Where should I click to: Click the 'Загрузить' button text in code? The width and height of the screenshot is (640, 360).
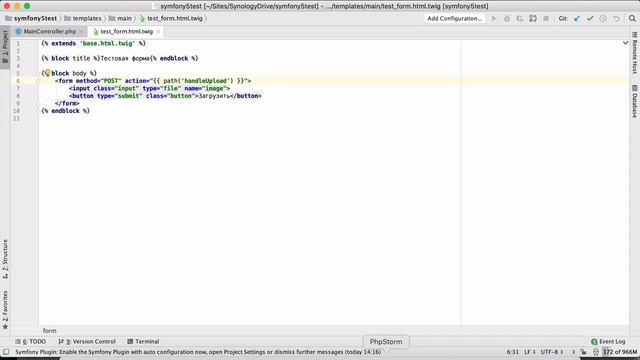(214, 96)
